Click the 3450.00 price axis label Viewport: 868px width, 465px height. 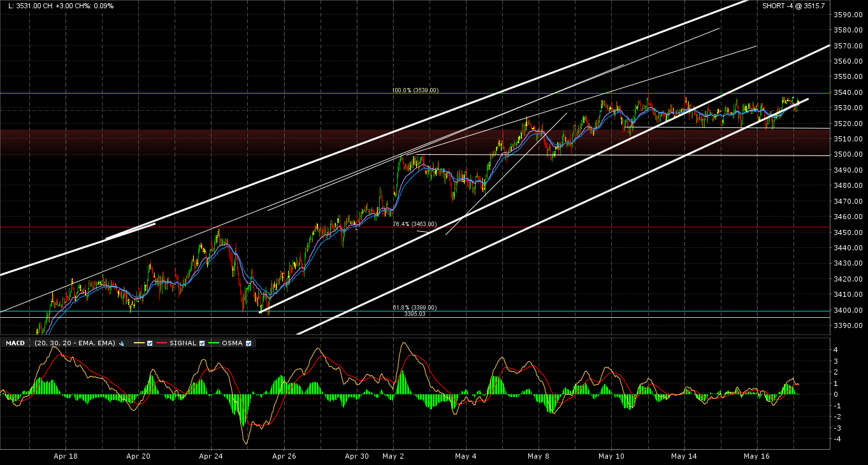848,232
